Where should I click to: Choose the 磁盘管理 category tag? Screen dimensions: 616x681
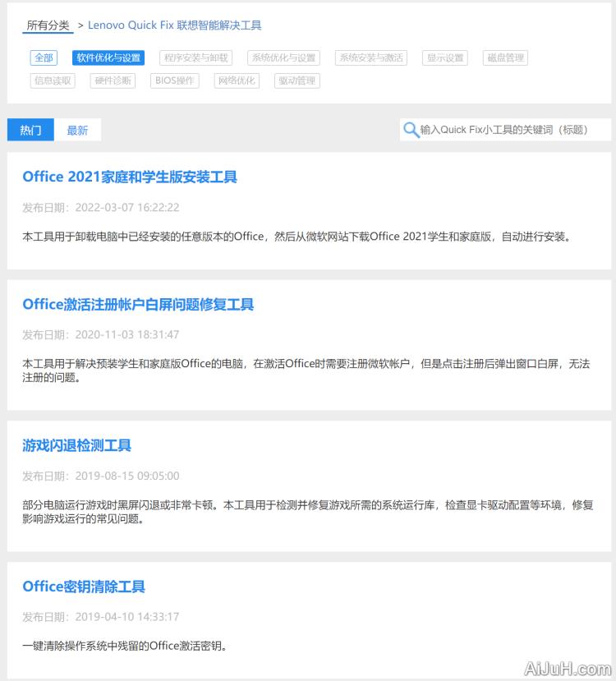pos(505,58)
